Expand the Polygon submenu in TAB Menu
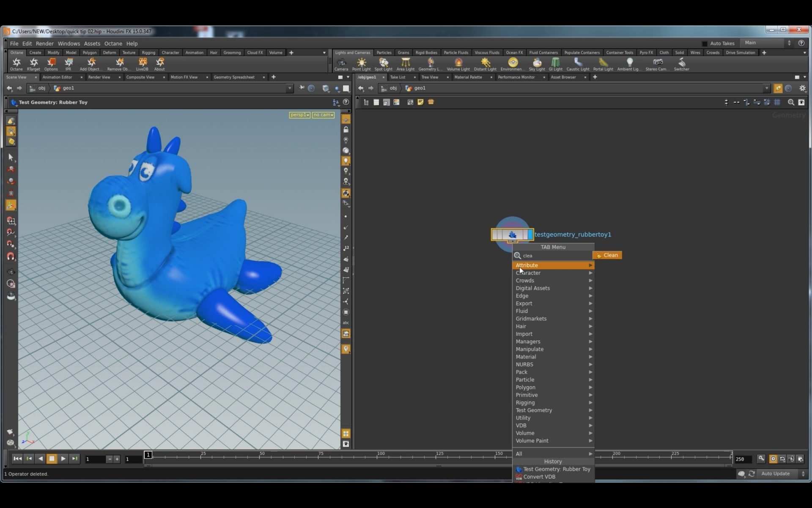Screen dimensions: 812x508 point(552,387)
